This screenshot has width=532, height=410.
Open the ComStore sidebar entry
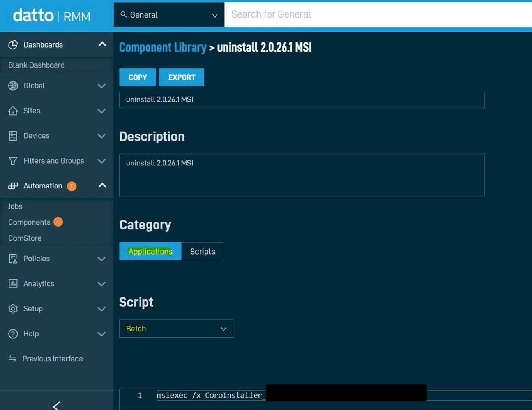(25, 238)
